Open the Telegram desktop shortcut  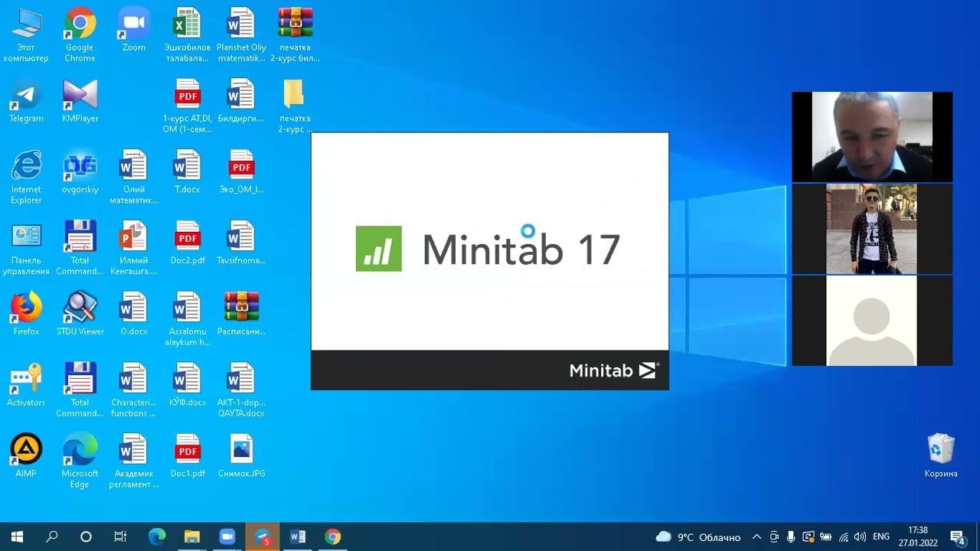26,101
